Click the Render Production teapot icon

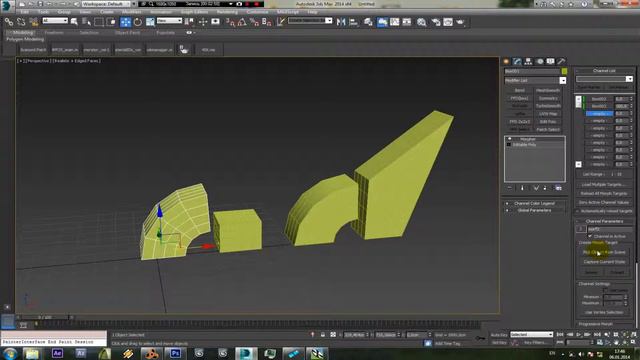click(x=460, y=22)
